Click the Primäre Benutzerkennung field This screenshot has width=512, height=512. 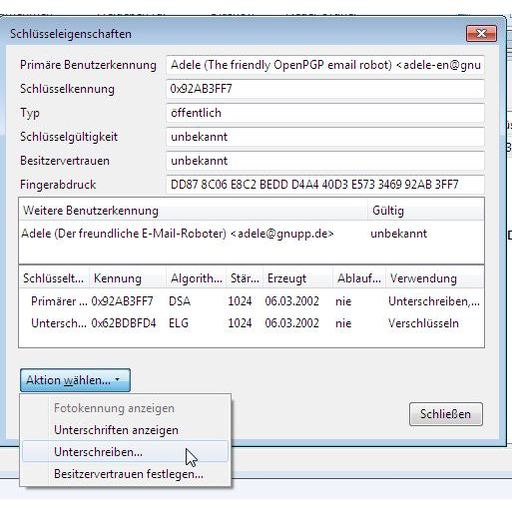click(x=325, y=65)
